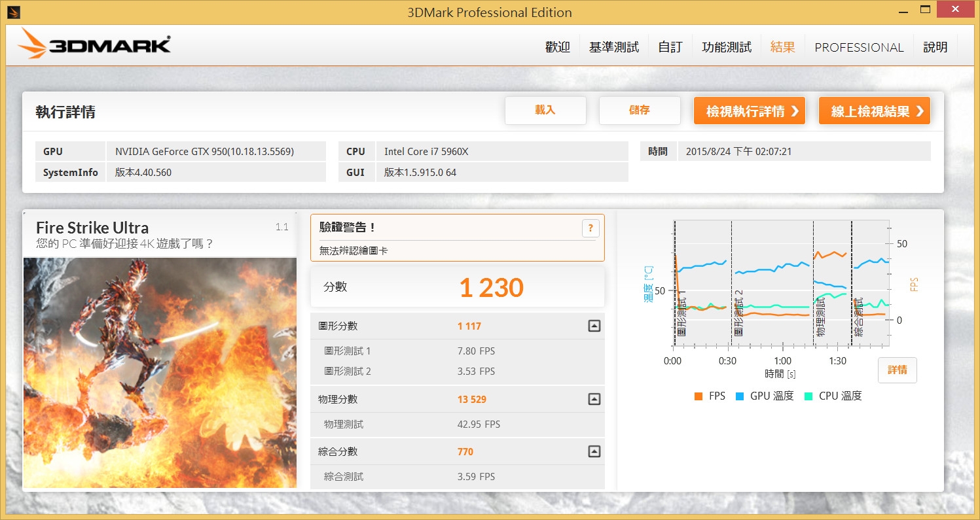The width and height of the screenshot is (980, 520).
Task: Click the 執行詳情 panel heading
Action: coord(65,112)
